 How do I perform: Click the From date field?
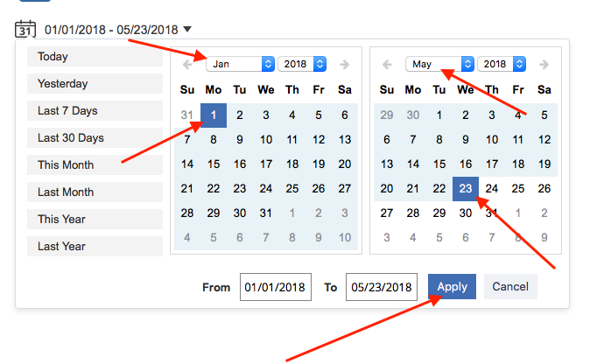(276, 287)
